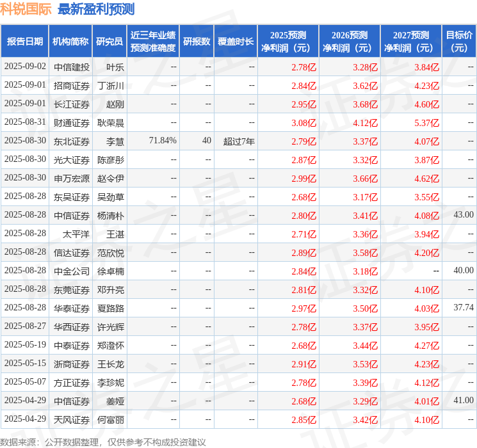Select the 华西证券 institution cell
477x448 pixels.
(72, 327)
